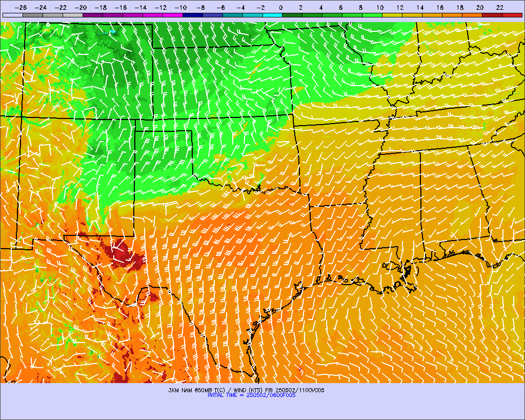
Task: Choose the swatch between 4 and 6
Action: [x=332, y=15]
